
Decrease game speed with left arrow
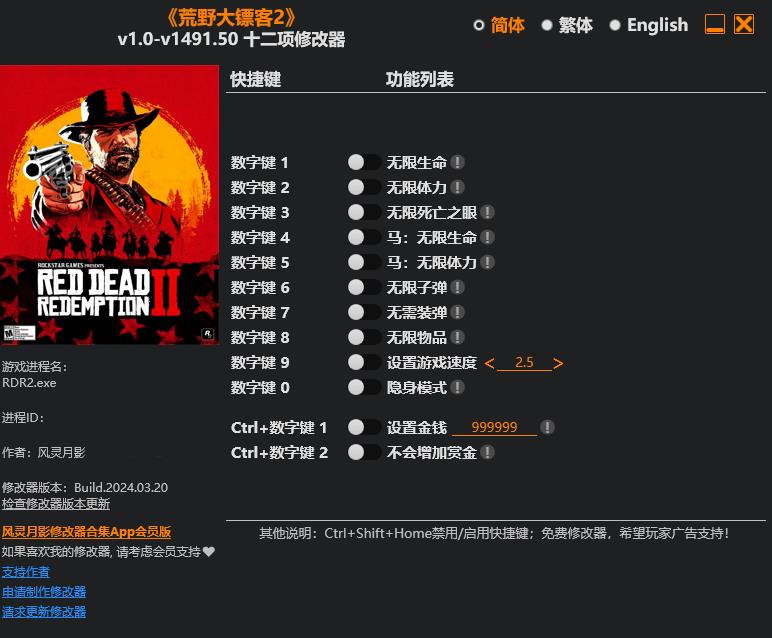tap(489, 363)
